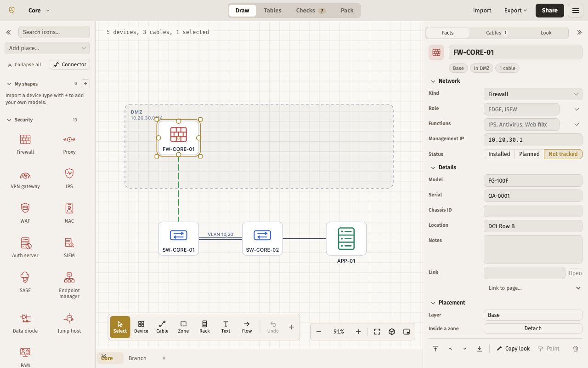This screenshot has width=588, height=368.
Task: Open the Cables tab in inspector
Action: 497,33
